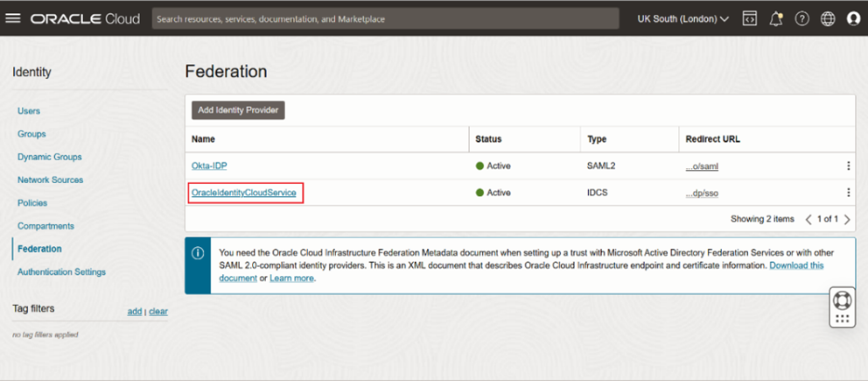Viewport: 868px width, 381px height.
Task: Open Network Sources in the Identity menu
Action: coord(51,180)
